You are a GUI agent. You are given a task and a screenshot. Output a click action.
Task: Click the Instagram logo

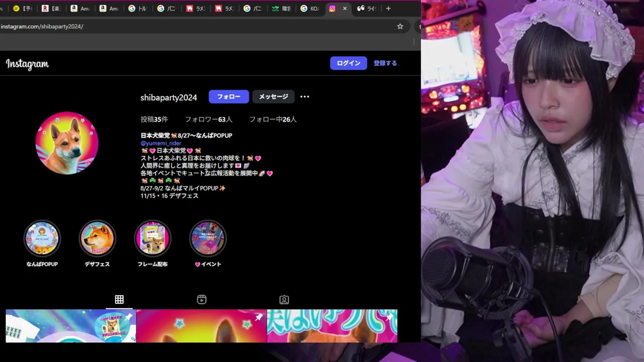pyautogui.click(x=27, y=64)
